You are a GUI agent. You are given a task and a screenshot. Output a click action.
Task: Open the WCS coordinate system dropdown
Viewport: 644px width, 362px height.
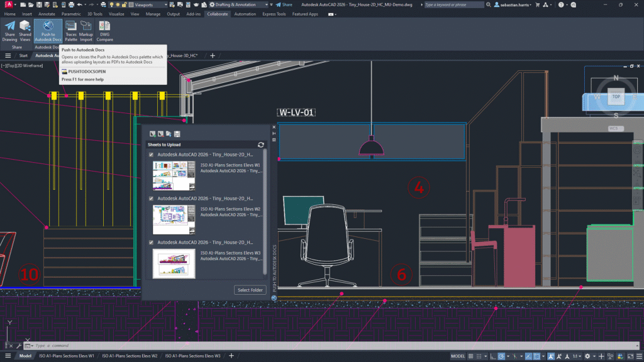[618, 128]
